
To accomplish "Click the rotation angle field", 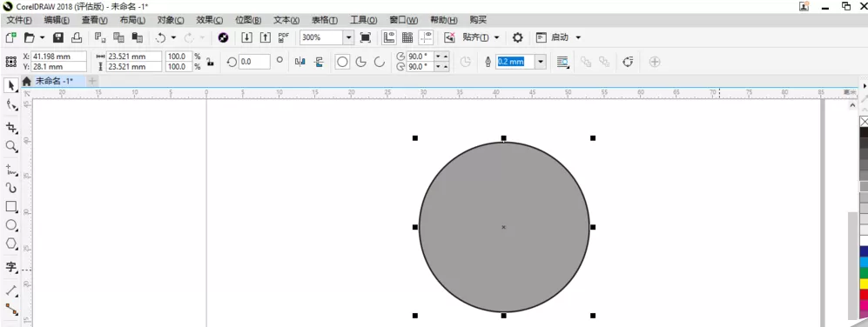I will 254,62.
